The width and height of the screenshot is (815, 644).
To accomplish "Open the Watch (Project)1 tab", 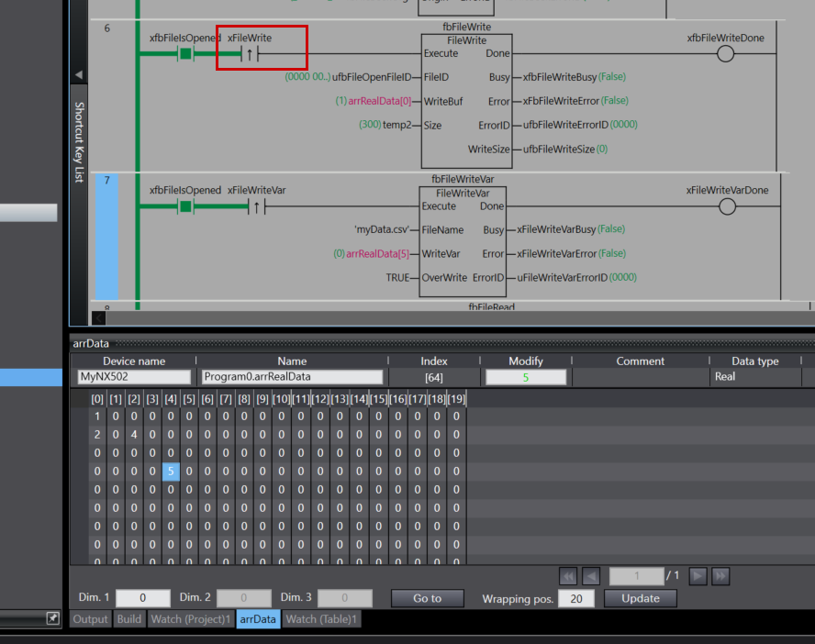I will 190,619.
